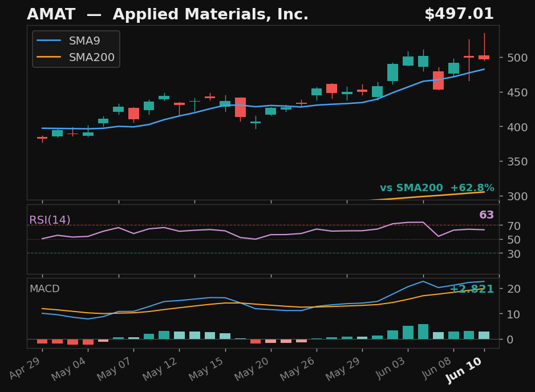Click the MACD panel label

coord(44,289)
